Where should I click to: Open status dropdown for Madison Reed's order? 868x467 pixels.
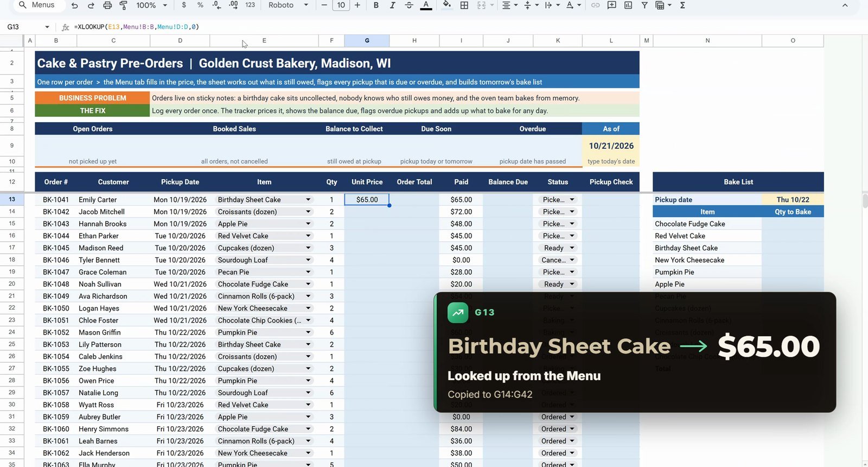572,248
